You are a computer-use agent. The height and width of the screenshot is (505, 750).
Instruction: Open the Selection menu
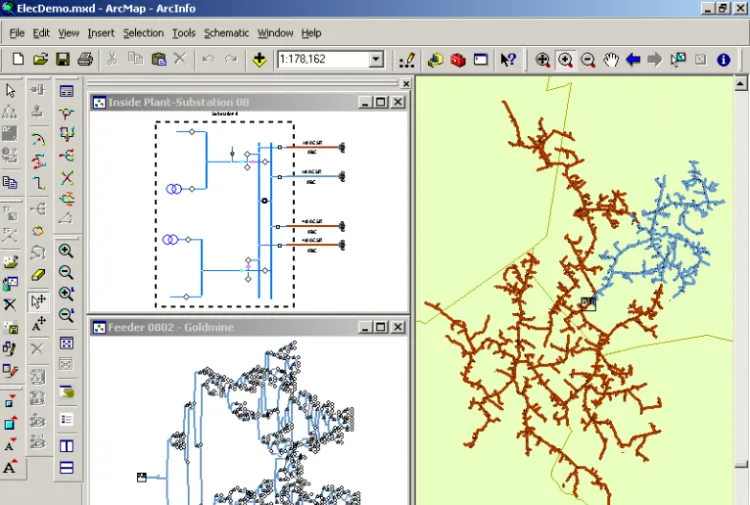pos(143,33)
